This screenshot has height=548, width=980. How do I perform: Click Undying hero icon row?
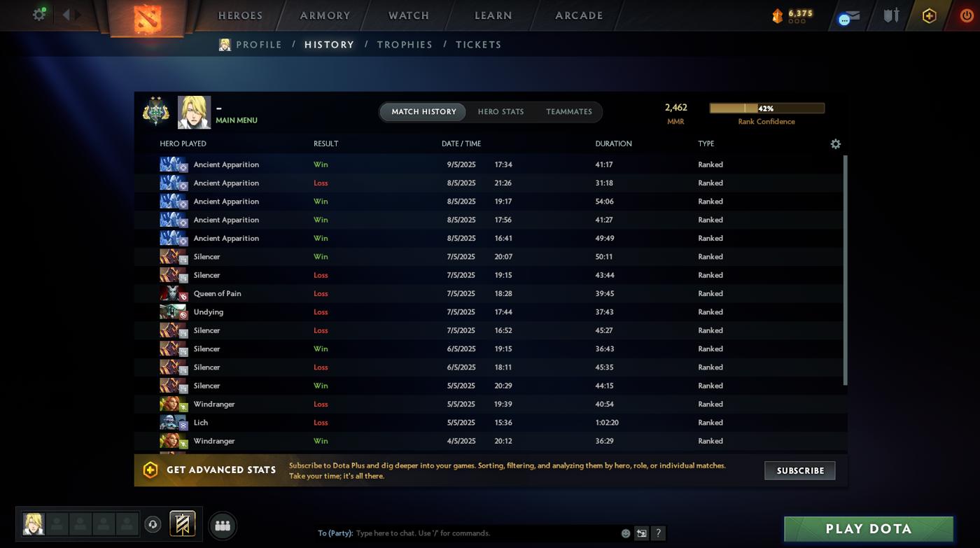point(174,312)
